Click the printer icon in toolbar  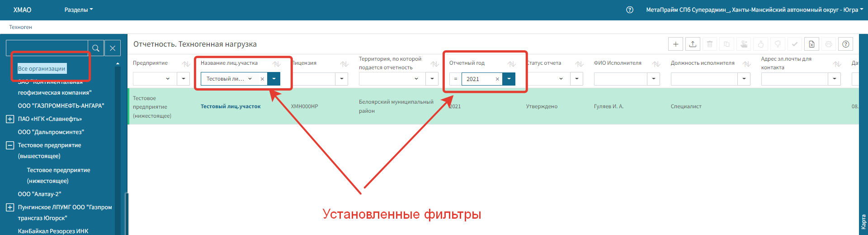(x=828, y=44)
